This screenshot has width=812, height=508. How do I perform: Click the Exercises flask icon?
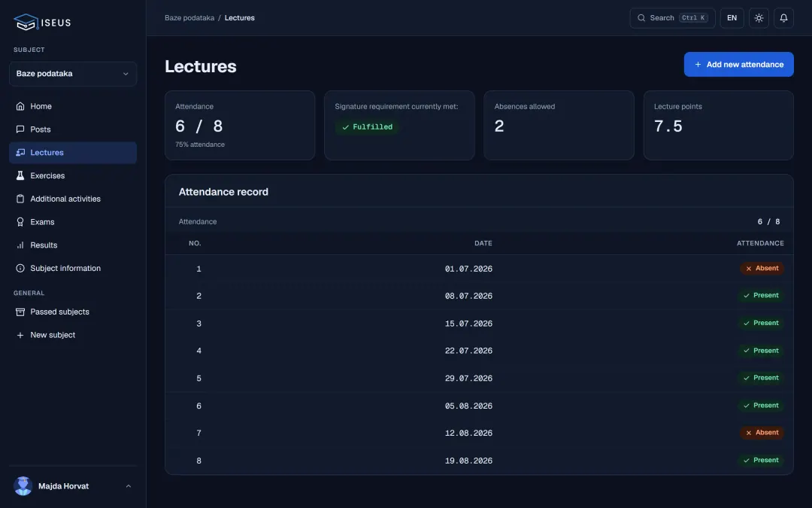(20, 175)
